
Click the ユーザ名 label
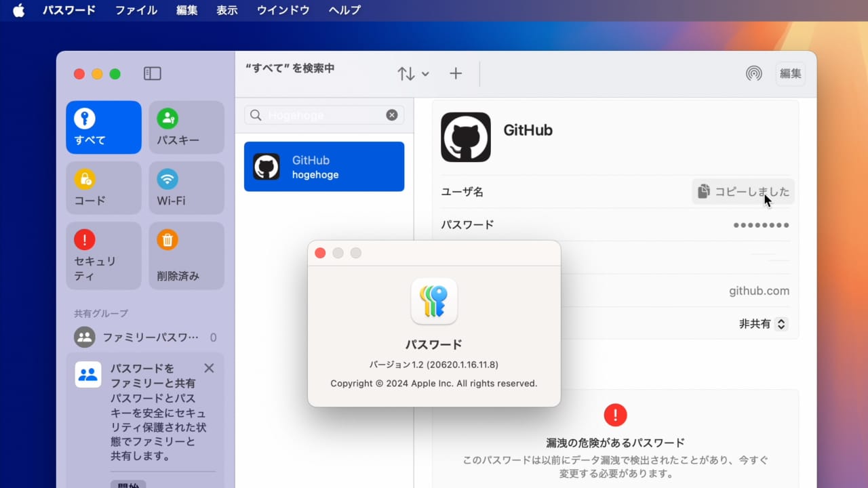(462, 192)
